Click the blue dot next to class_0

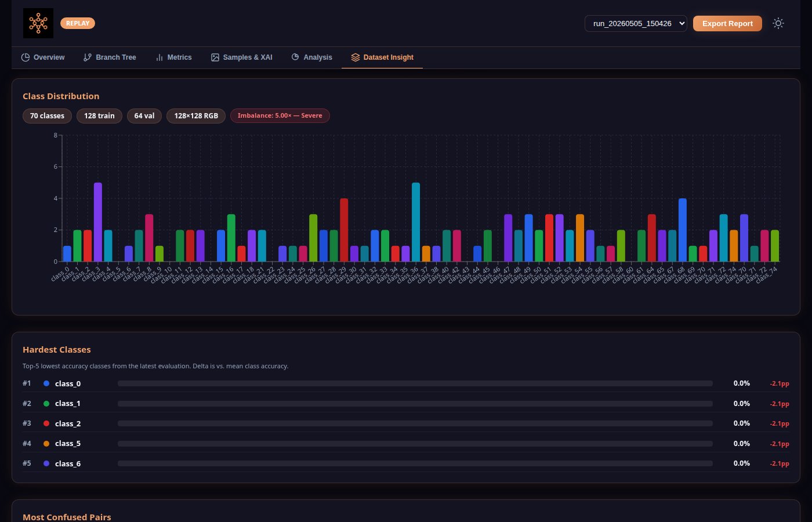[x=46, y=383]
